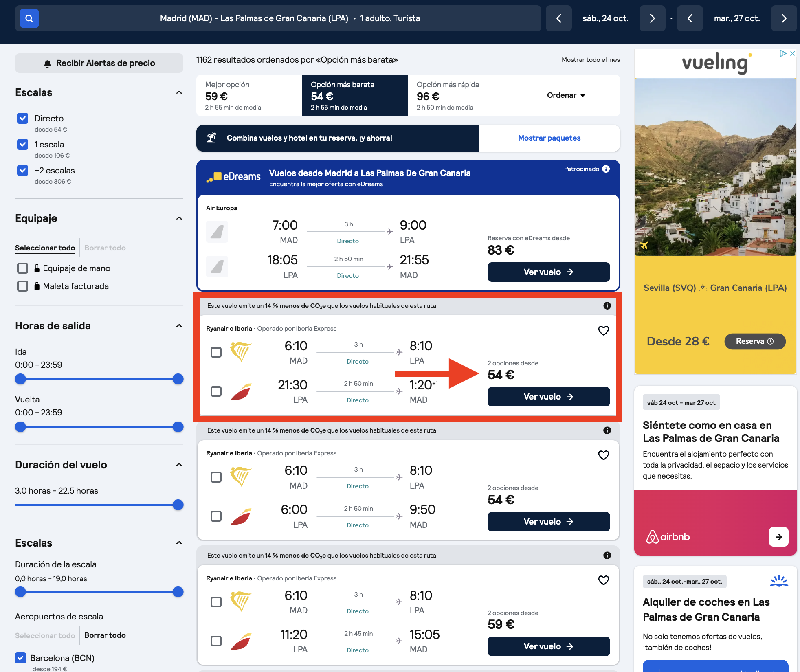
Task: Check the Maleta facturada checkbox
Action: click(23, 286)
